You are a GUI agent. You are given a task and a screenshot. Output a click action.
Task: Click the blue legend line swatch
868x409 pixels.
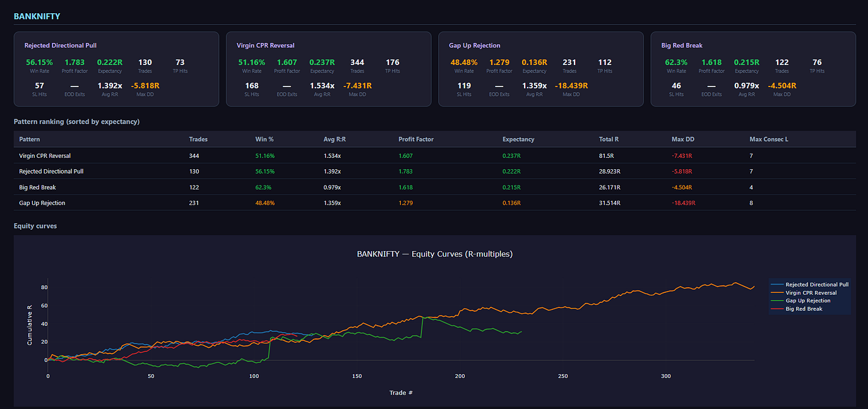point(778,285)
